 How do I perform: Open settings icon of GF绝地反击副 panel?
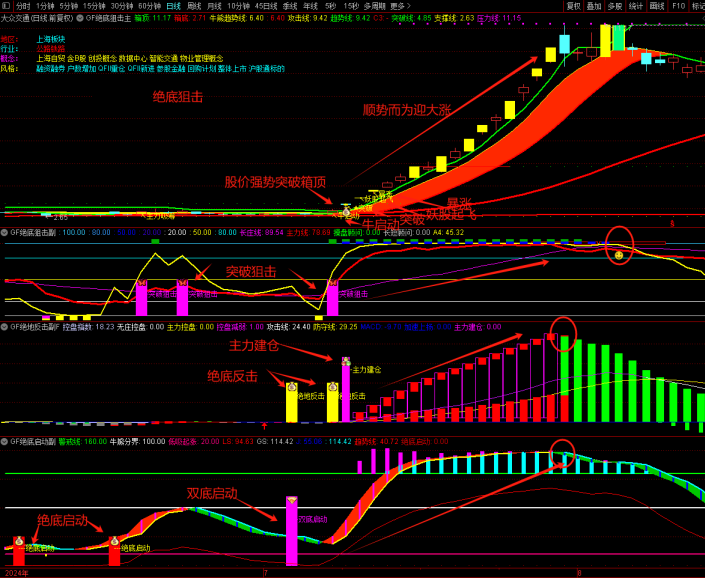click(x=5, y=327)
